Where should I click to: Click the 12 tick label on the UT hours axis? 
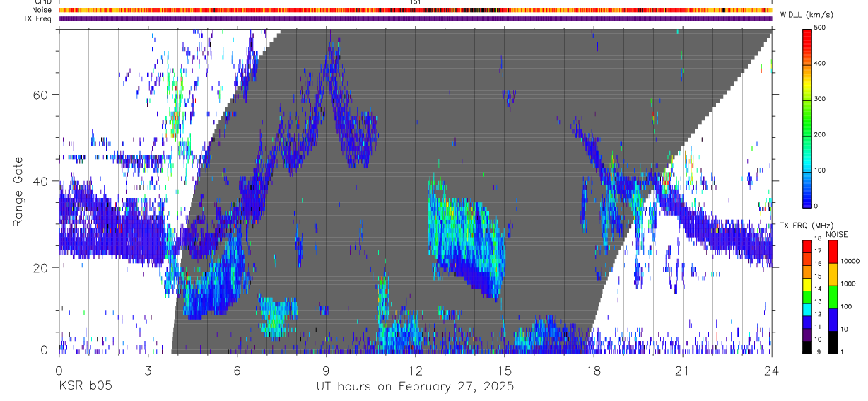click(415, 370)
